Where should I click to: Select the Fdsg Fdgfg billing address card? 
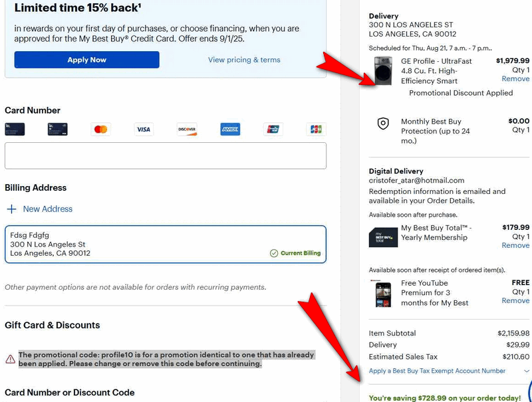[x=166, y=245]
